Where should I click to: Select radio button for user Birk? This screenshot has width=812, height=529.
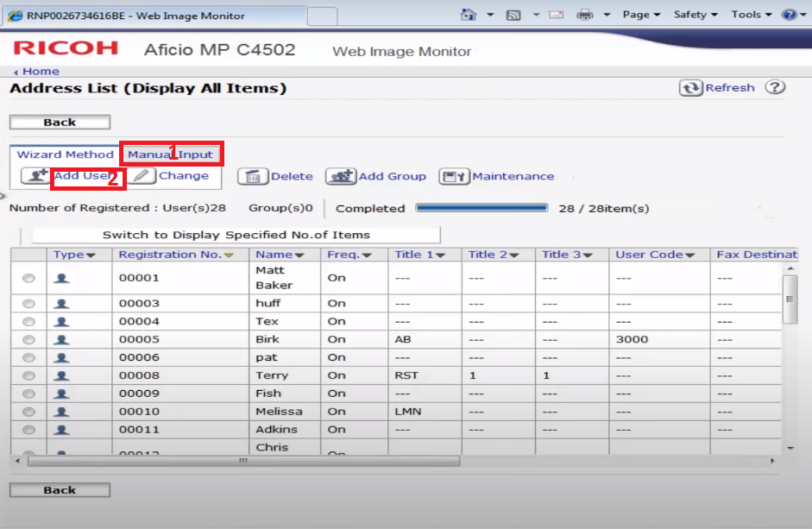pyautogui.click(x=29, y=340)
